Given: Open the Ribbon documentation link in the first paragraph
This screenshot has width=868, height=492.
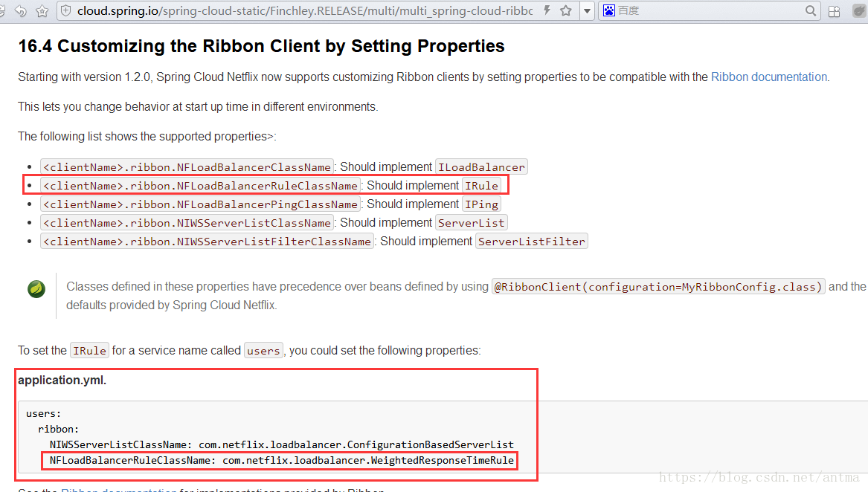Looking at the screenshot, I should pos(769,77).
